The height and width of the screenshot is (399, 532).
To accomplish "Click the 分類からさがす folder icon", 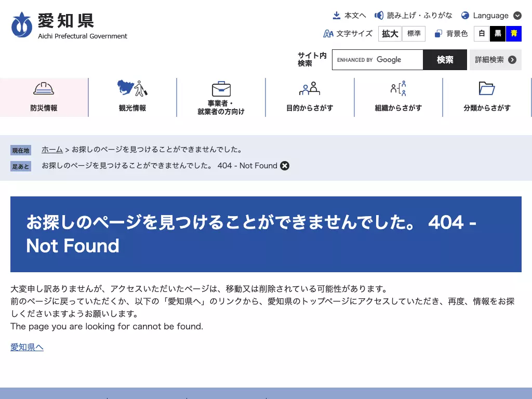I will (487, 88).
